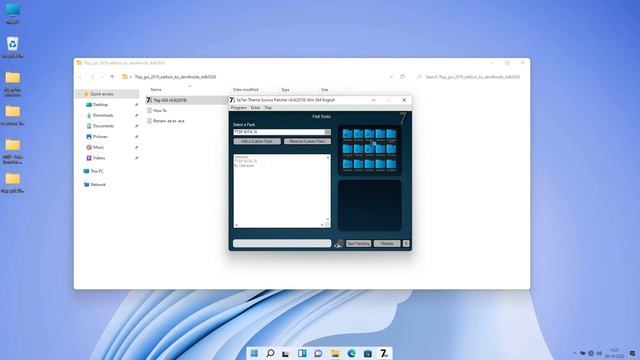The image size is (640, 360).
Task: Open Microsoft Store from the taskbar
Action: [368, 353]
